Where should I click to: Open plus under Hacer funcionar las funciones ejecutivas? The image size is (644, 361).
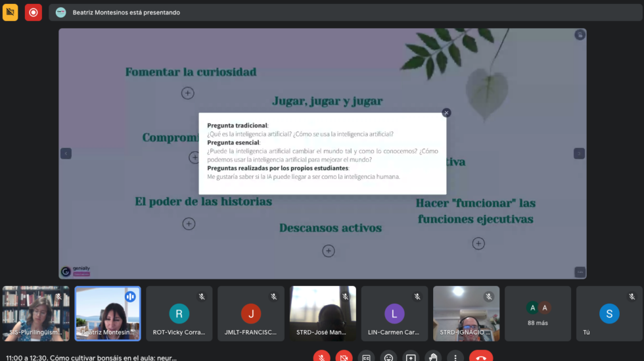(478, 243)
